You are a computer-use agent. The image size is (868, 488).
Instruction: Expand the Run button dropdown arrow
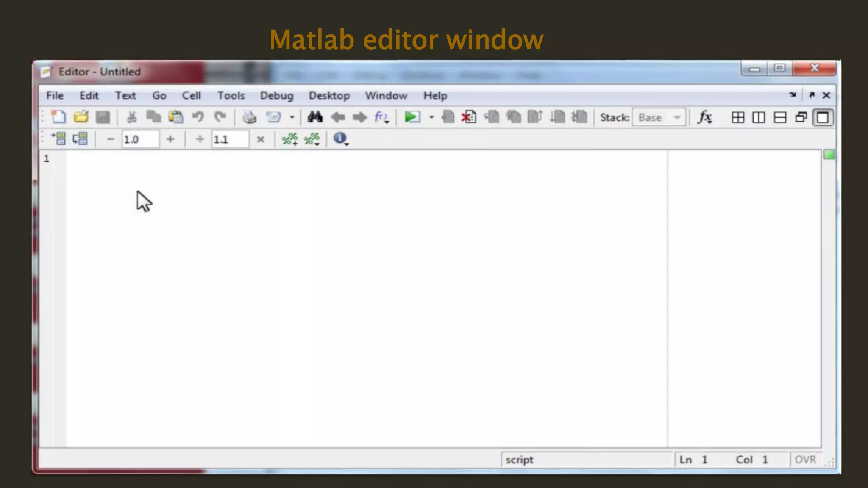tap(431, 117)
